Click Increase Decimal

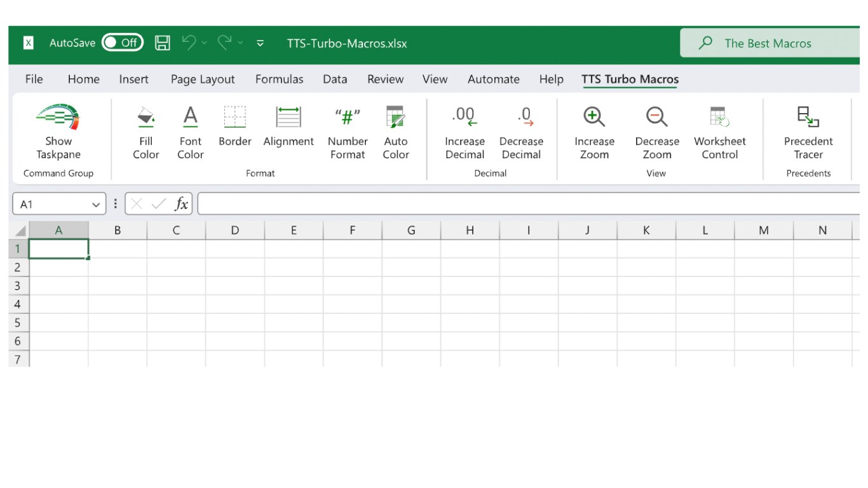(465, 133)
